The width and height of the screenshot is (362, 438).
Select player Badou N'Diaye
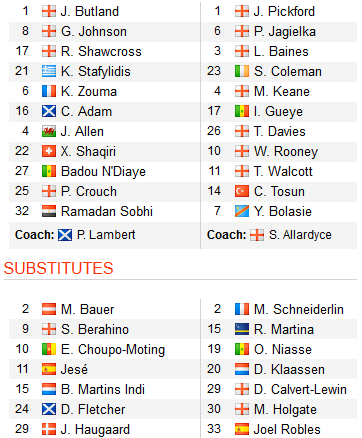[103, 171]
